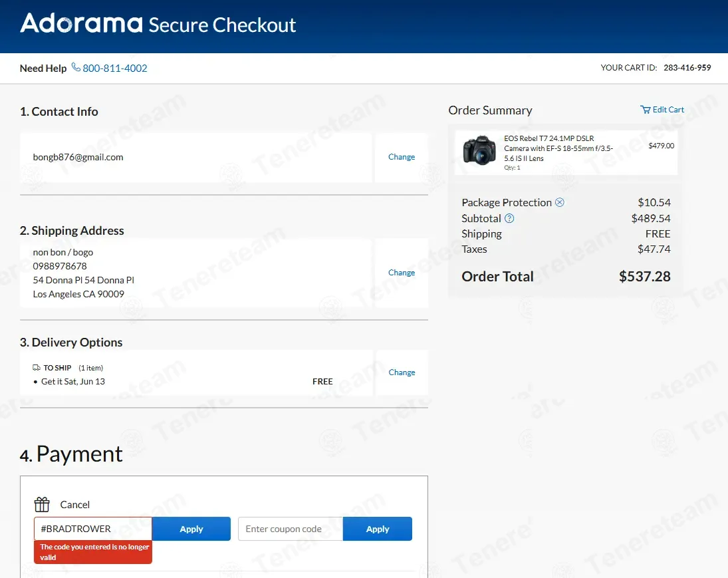Screen dimensions: 728x578
Task: Click the no longer valid error message
Action: pos(93,552)
